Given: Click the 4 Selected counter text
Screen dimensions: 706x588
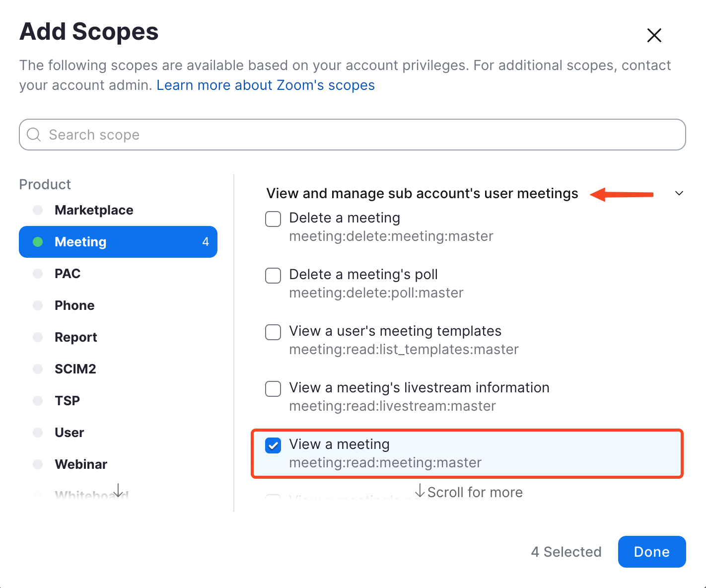Looking at the screenshot, I should tap(566, 552).
